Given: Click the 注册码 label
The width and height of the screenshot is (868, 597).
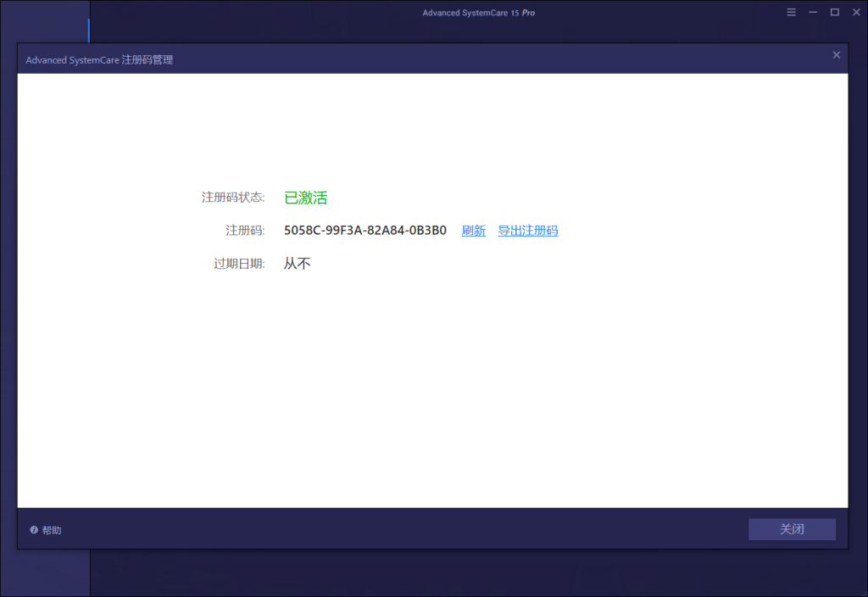Looking at the screenshot, I should point(245,231).
